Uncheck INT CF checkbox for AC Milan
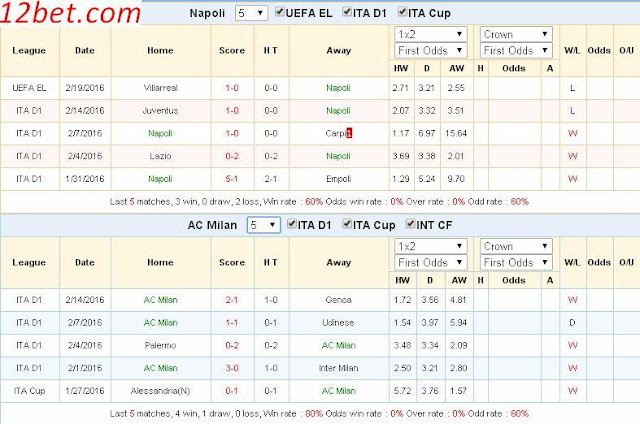The width and height of the screenshot is (640, 424). click(411, 224)
